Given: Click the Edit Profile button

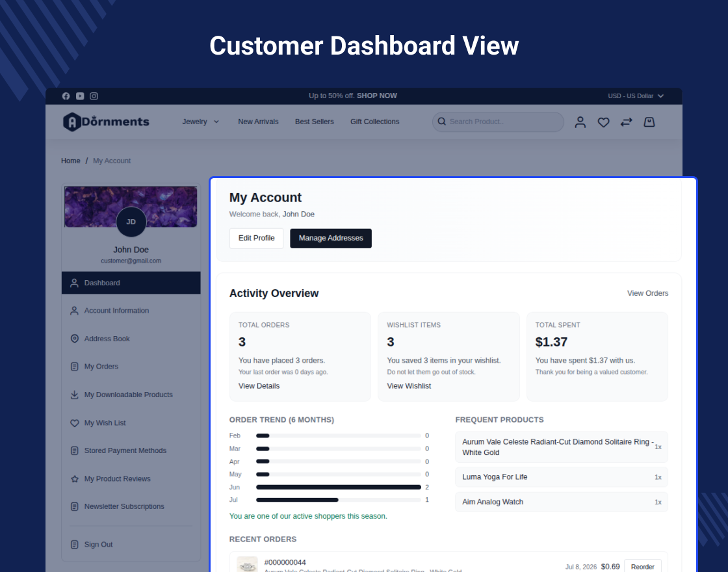Looking at the screenshot, I should 256,238.
